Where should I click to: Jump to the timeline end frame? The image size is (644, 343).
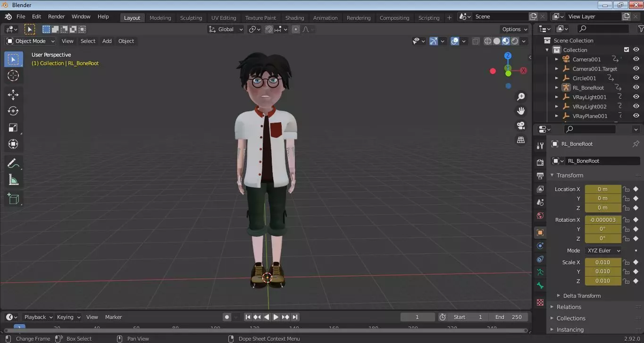[x=295, y=317]
